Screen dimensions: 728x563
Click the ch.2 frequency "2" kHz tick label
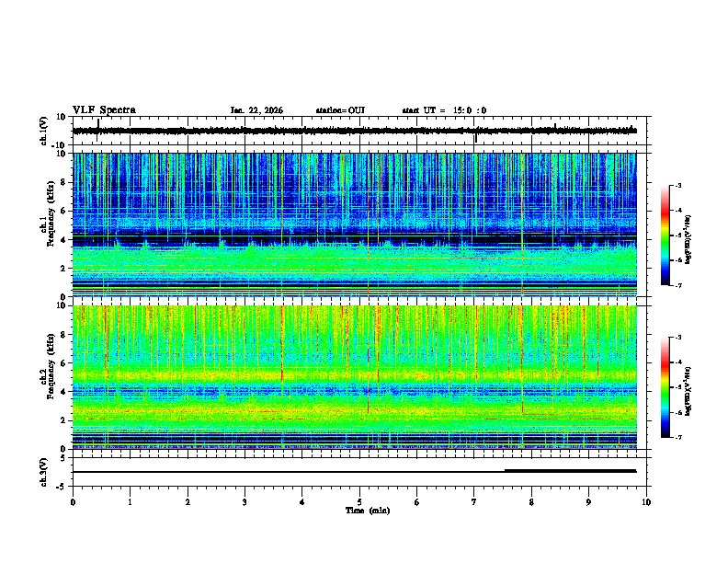pos(65,420)
